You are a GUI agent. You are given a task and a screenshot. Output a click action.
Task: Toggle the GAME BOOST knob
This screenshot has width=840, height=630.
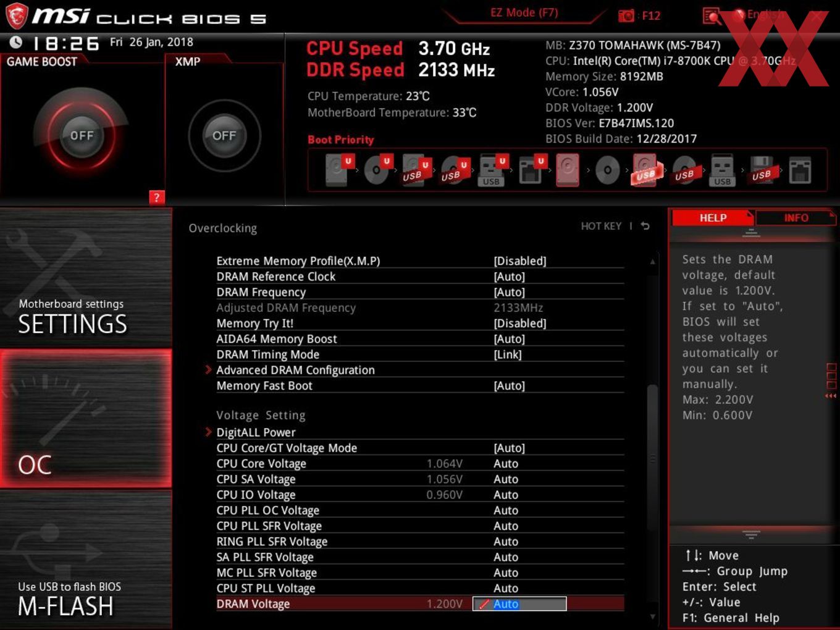pyautogui.click(x=82, y=135)
